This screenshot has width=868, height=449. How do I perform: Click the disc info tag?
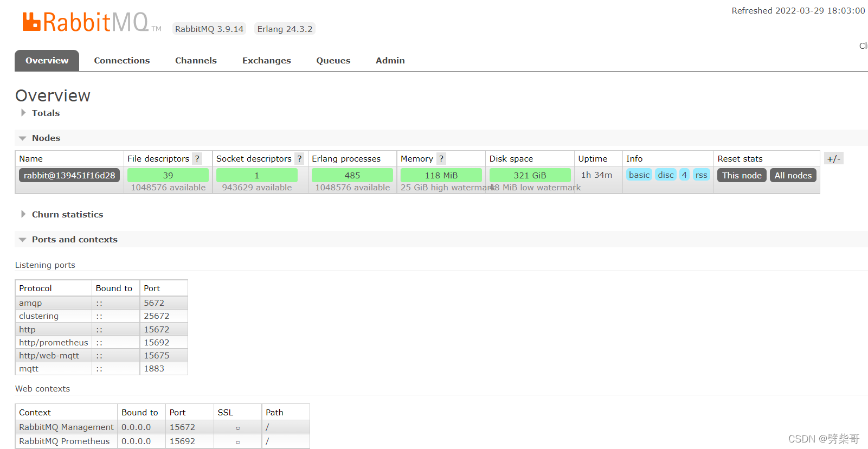[666, 175]
